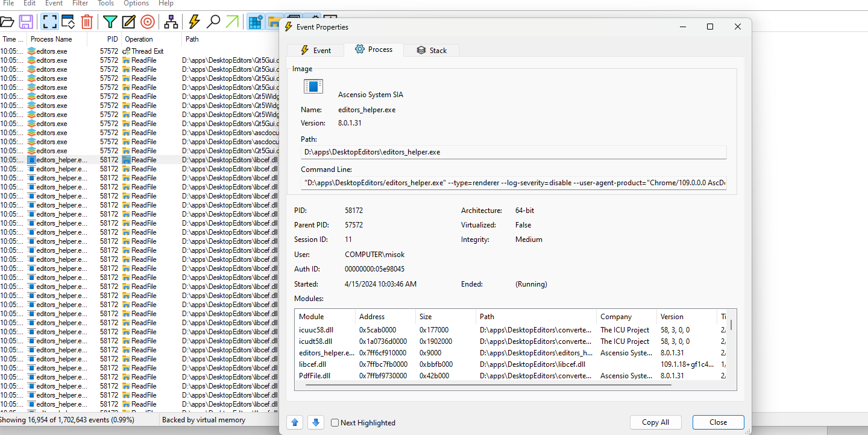Image resolution: width=868 pixels, height=435 pixels.
Task: Switch to the Stack tab
Action: click(x=432, y=50)
